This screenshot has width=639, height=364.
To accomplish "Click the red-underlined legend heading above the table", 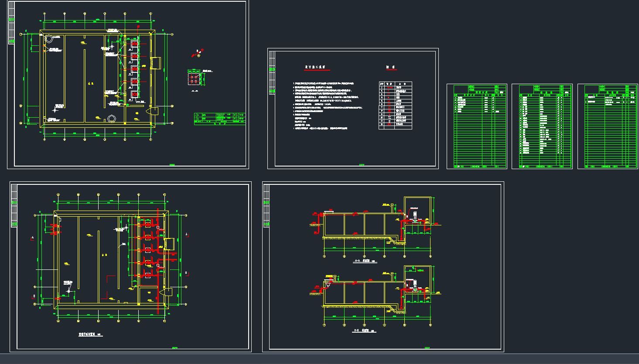I will (x=391, y=68).
